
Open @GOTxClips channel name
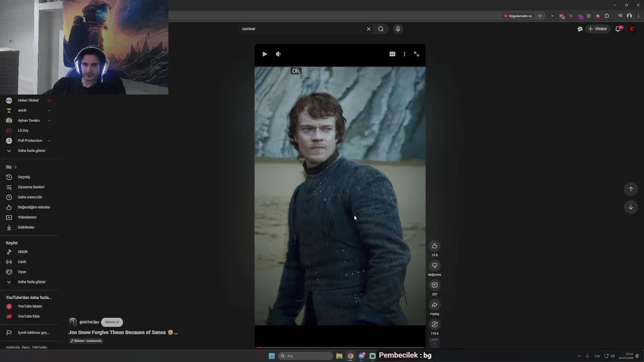tap(89, 322)
